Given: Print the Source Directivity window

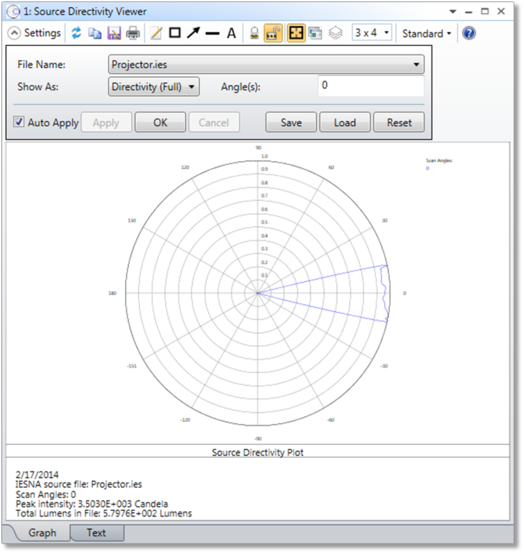Looking at the screenshot, I should click(x=133, y=34).
